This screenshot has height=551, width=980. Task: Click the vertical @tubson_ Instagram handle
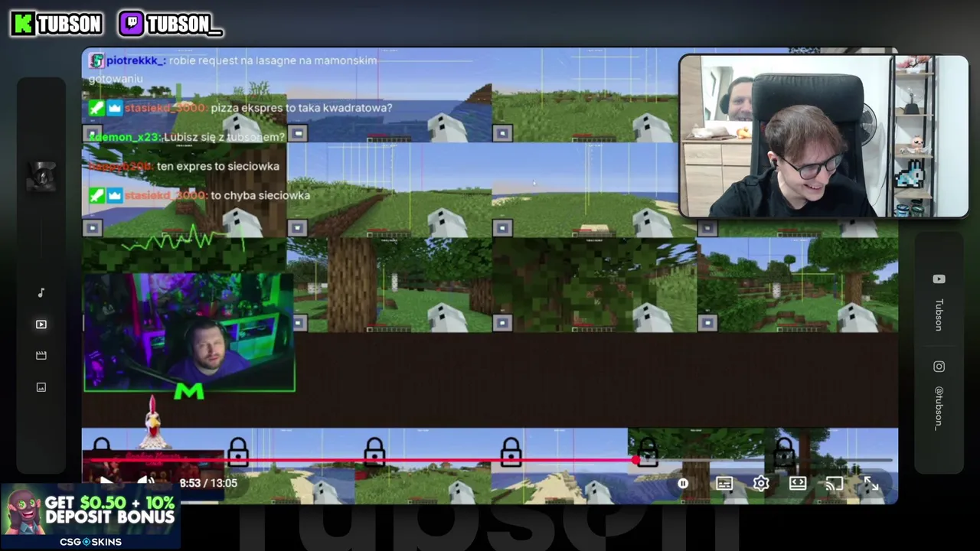click(x=939, y=409)
